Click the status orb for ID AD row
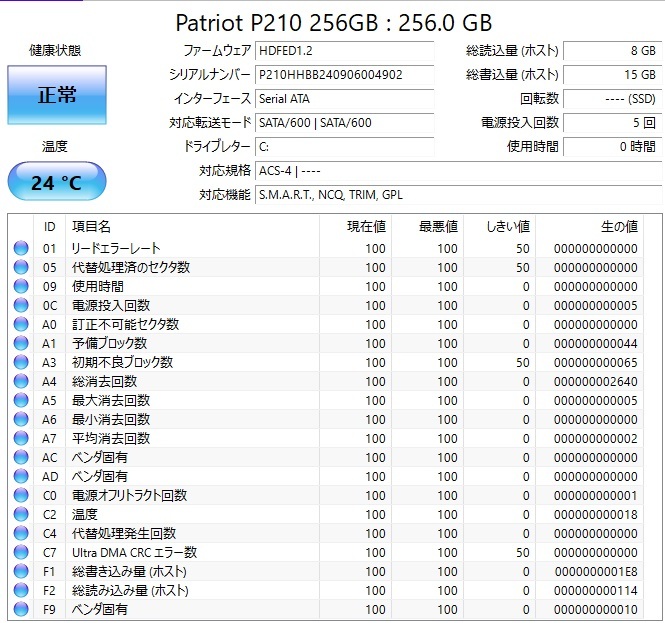This screenshot has width=665, height=623. click(x=21, y=477)
